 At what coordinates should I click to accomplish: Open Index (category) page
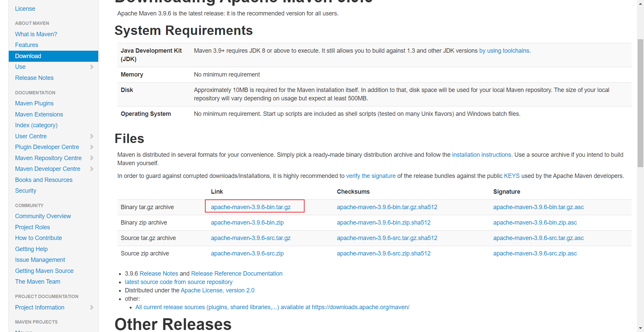[x=36, y=125]
